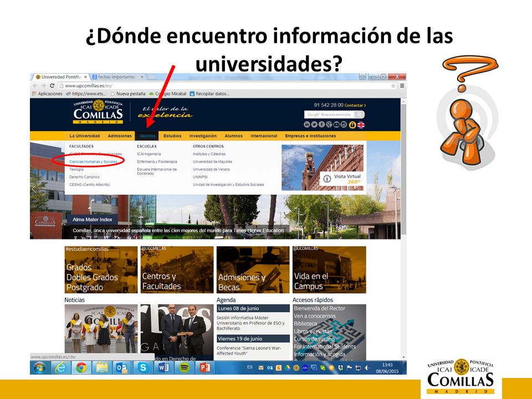Viewport: 532px width, 399px height.
Task: Expand the Empresas e Instituciones menu
Action: (x=310, y=136)
